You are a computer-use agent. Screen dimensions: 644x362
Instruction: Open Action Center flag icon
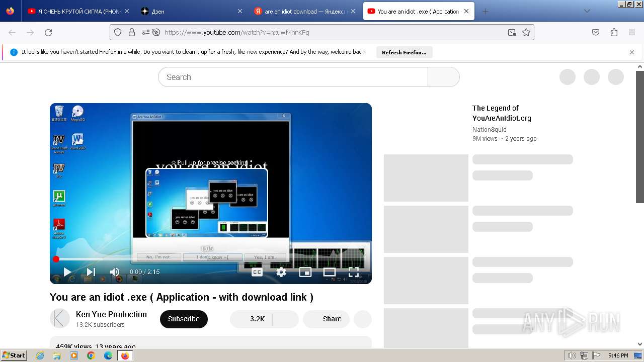(x=596, y=355)
